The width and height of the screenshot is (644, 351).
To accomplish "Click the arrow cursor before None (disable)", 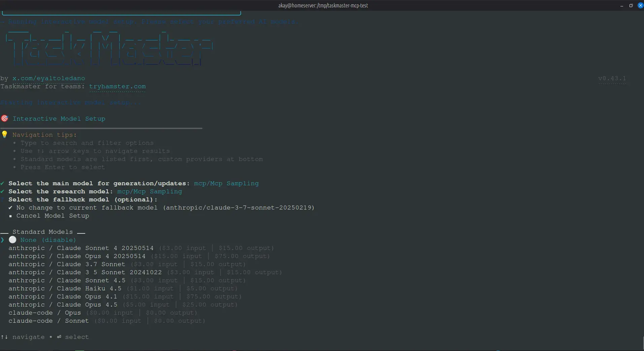I will [x=2, y=240].
